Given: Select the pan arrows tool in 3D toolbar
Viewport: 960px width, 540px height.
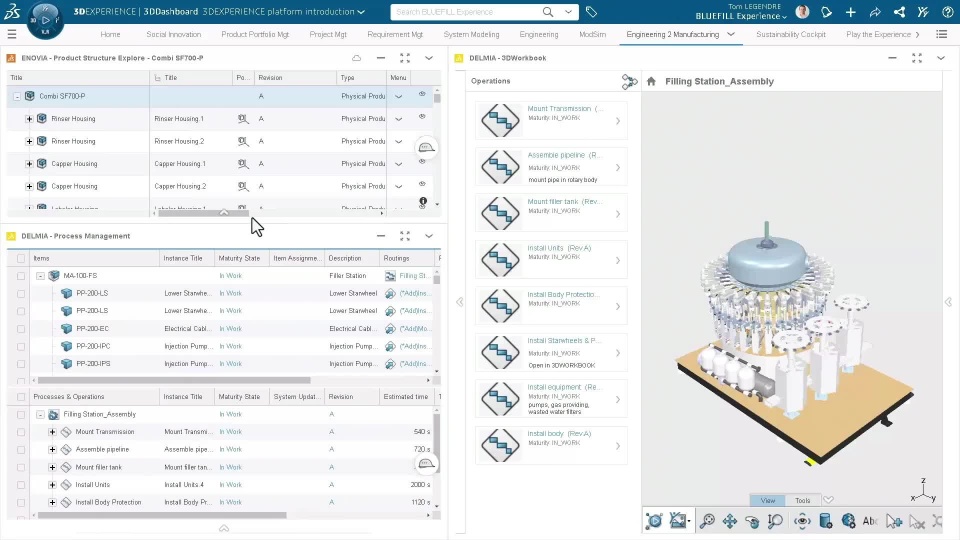Looking at the screenshot, I should 730,521.
